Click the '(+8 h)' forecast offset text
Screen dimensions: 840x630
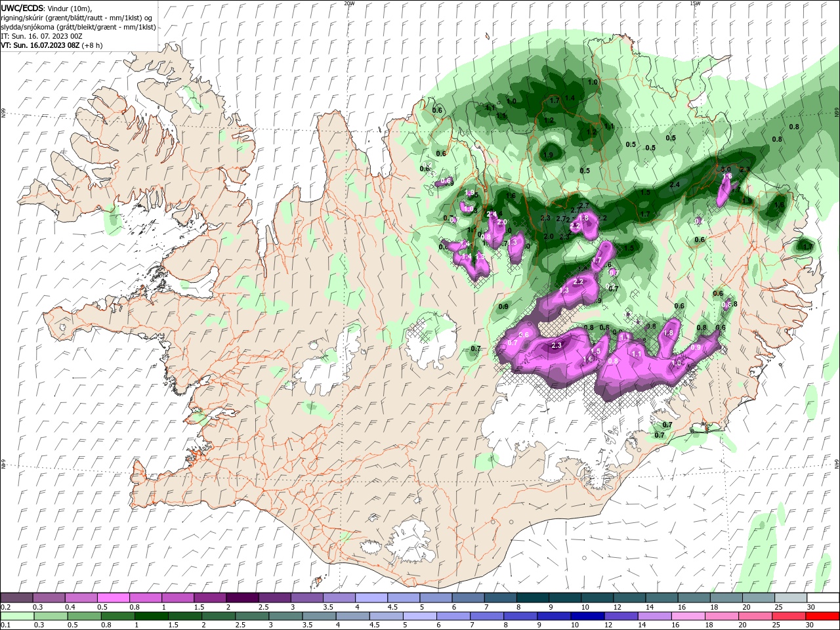click(93, 45)
